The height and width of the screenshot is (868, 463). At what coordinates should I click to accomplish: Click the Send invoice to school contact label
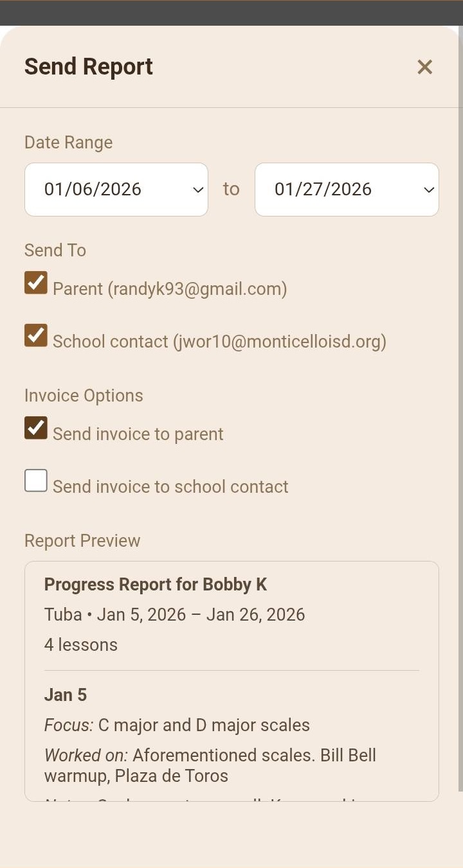(x=170, y=487)
